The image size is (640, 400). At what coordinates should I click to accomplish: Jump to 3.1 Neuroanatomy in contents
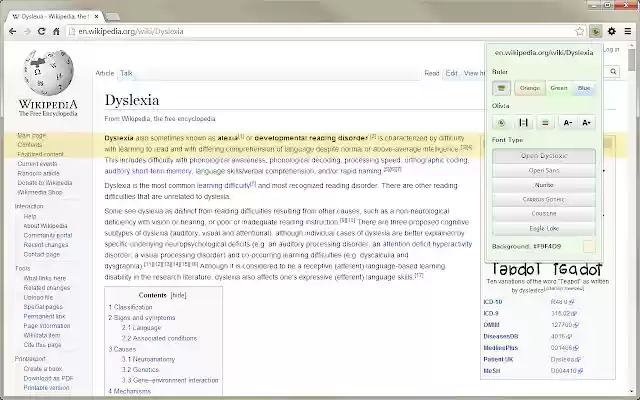click(148, 360)
